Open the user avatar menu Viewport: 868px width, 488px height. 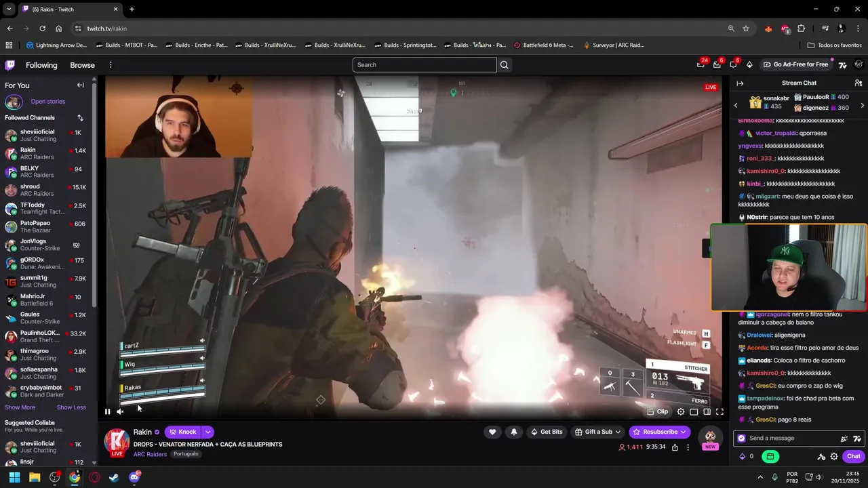coord(859,65)
